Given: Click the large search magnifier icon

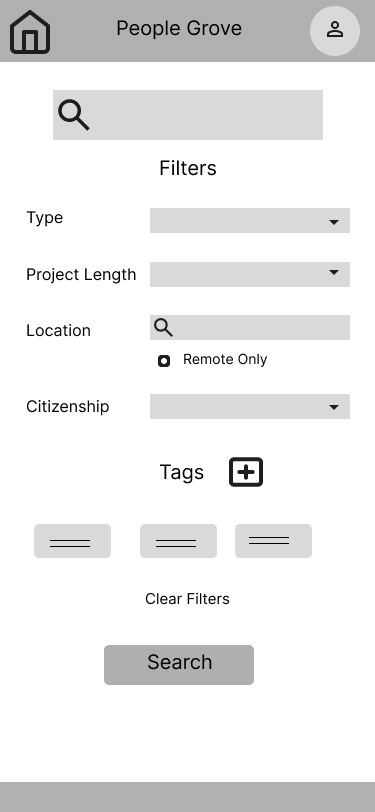Looking at the screenshot, I should click(x=74, y=115).
